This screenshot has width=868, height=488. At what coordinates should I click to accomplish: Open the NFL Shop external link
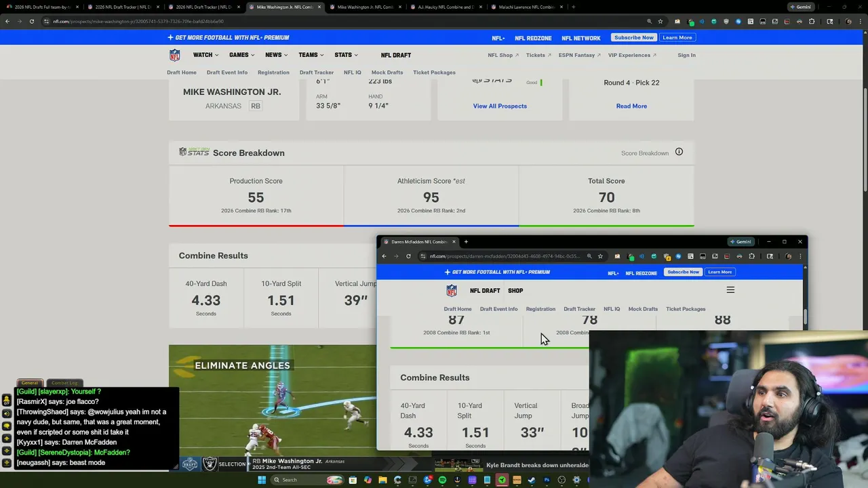tap(503, 55)
